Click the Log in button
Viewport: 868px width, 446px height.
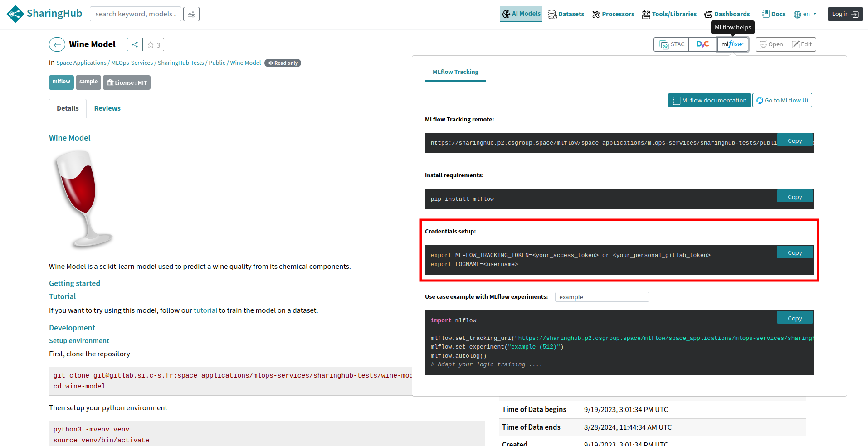click(845, 14)
